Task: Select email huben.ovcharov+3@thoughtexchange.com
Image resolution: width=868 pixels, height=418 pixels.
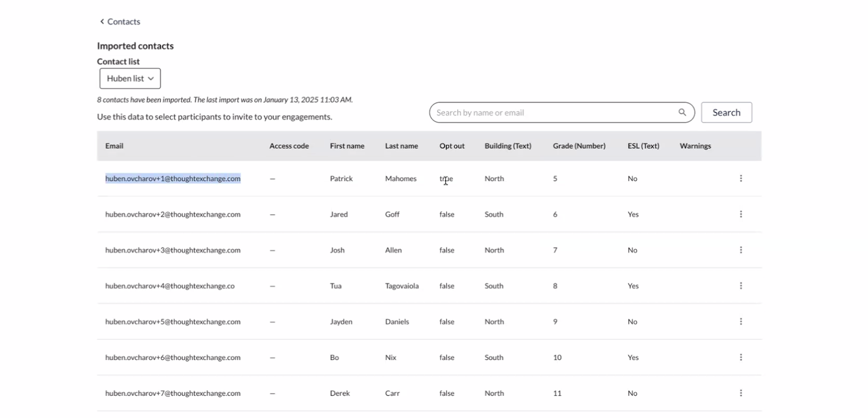Action: point(173,250)
